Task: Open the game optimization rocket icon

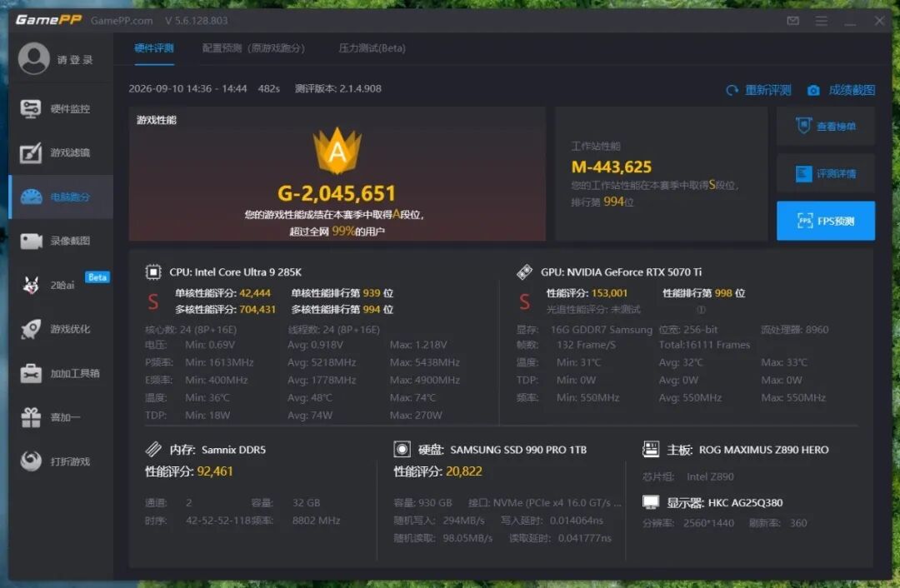Action: pos(31,329)
